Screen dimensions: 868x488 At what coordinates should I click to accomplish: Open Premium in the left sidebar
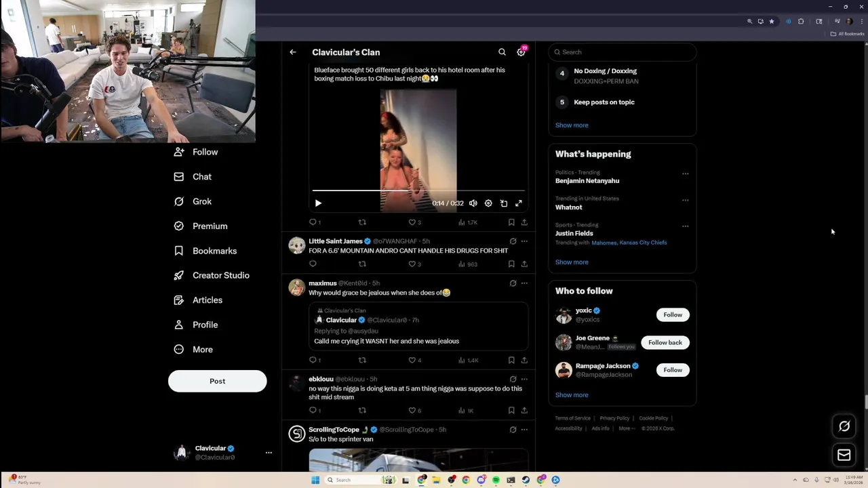pos(201,226)
